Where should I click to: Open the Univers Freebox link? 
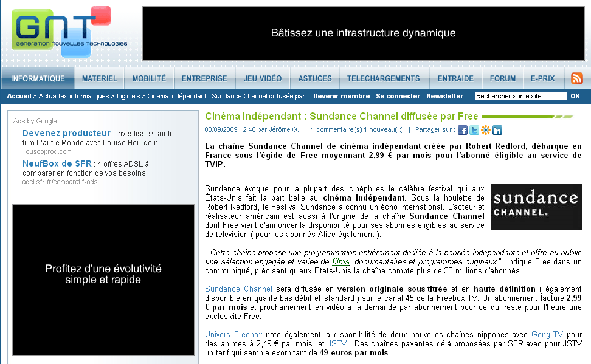point(233,335)
